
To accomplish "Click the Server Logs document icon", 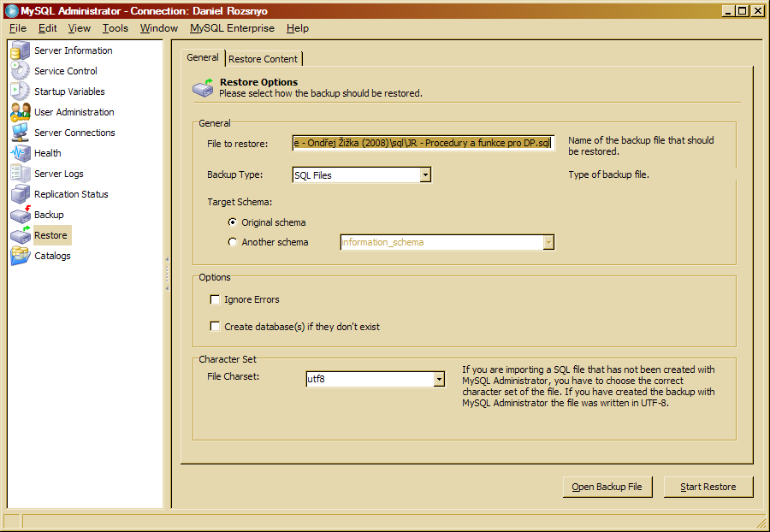I will click(x=21, y=174).
